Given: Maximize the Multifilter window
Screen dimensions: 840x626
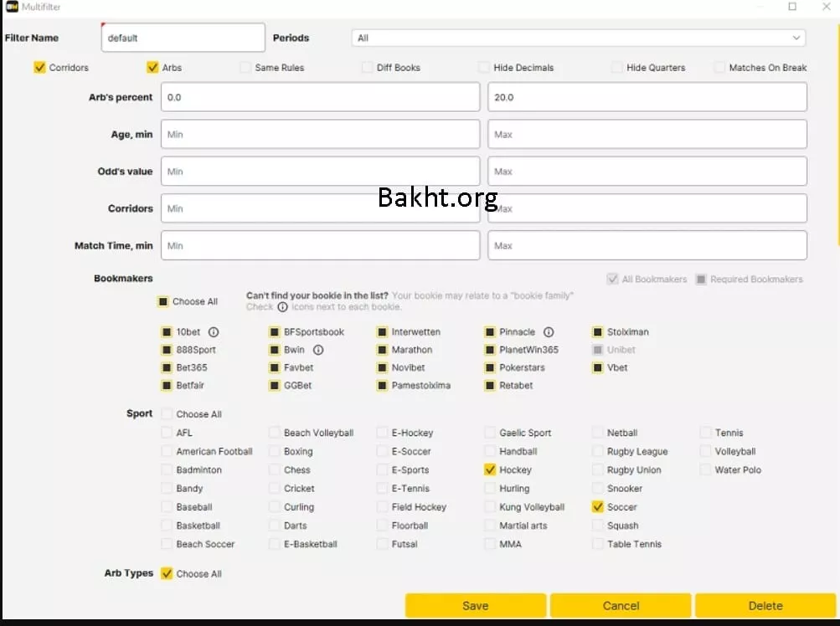Looking at the screenshot, I should [x=792, y=7].
